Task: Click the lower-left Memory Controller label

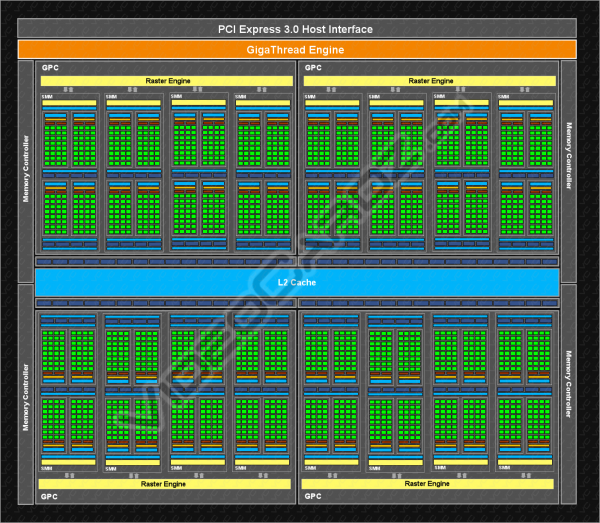Action: click(x=26, y=397)
